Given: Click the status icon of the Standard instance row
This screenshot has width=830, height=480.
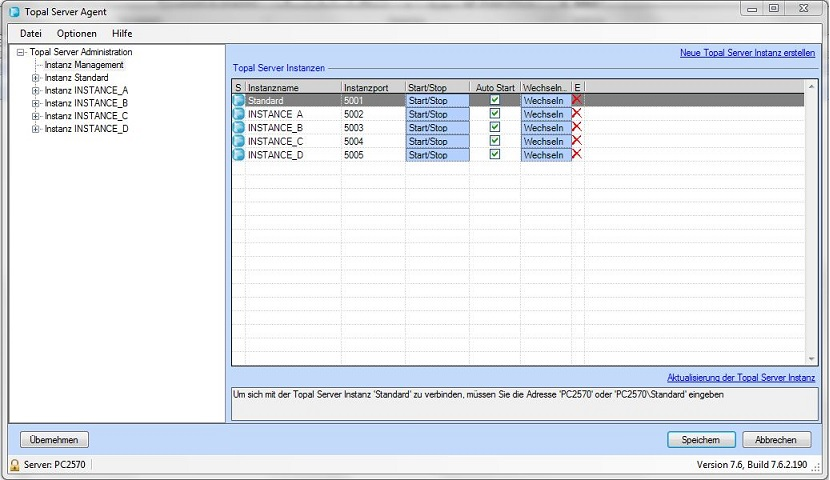Looking at the screenshot, I should point(238,101).
